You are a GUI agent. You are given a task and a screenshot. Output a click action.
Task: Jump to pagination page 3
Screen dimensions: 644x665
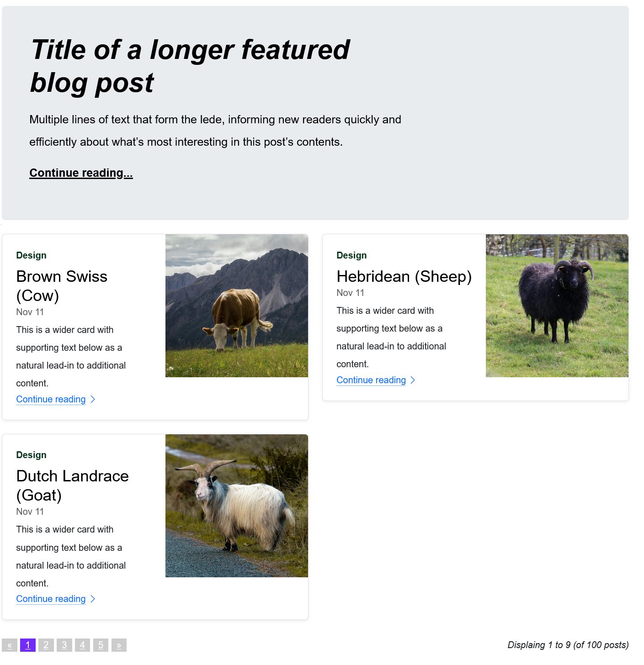coord(64,645)
